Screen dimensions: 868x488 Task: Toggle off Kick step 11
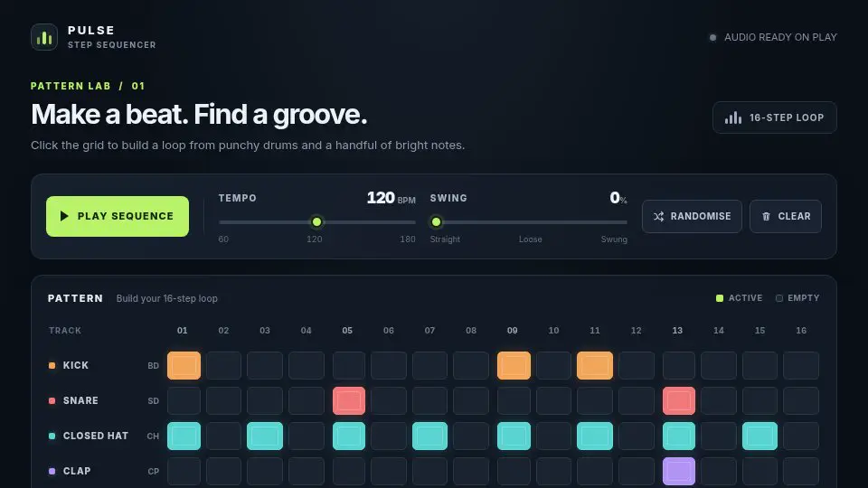click(595, 365)
